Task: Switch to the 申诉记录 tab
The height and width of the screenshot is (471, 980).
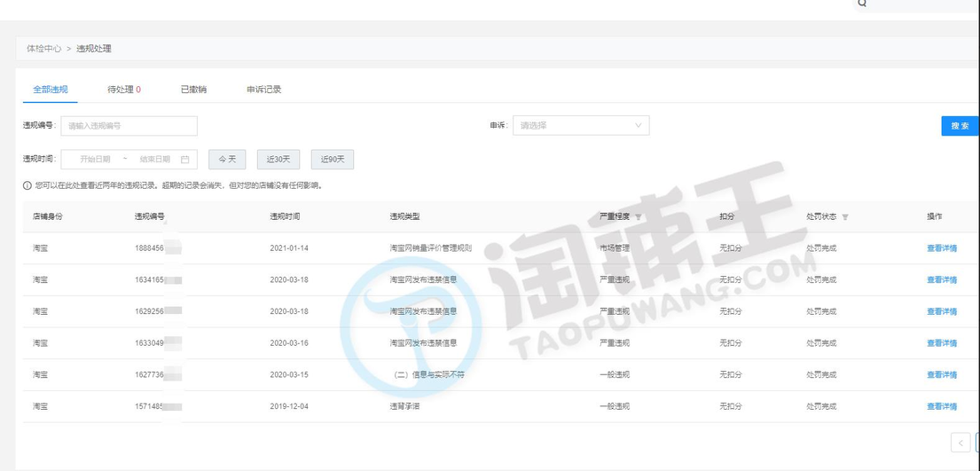Action: coord(263,90)
